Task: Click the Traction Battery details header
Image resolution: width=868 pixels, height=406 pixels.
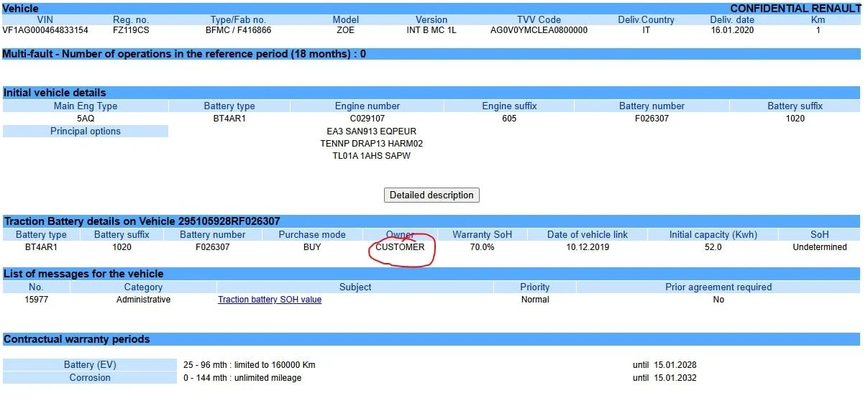Action: pyautogui.click(x=431, y=221)
